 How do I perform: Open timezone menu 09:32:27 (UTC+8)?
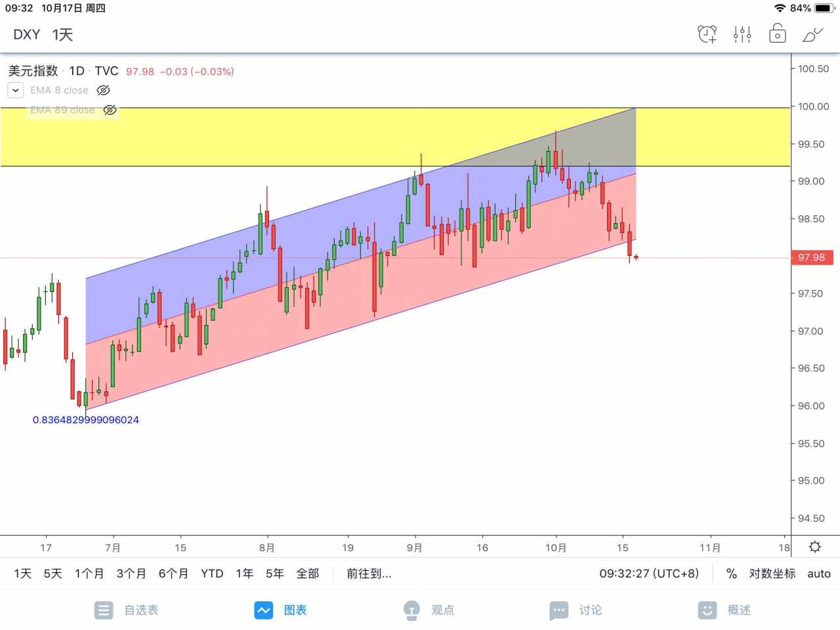[x=649, y=574]
